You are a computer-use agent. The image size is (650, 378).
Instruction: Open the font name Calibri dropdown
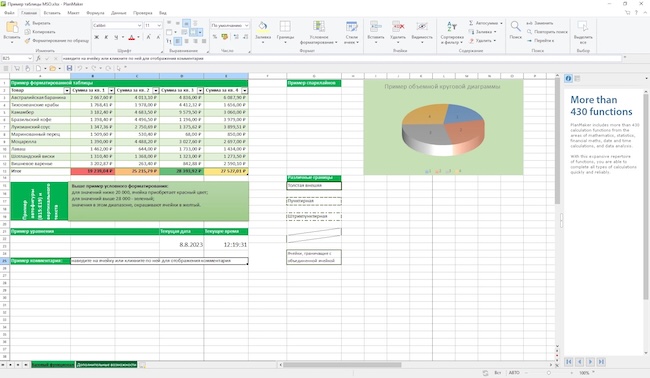click(139, 25)
